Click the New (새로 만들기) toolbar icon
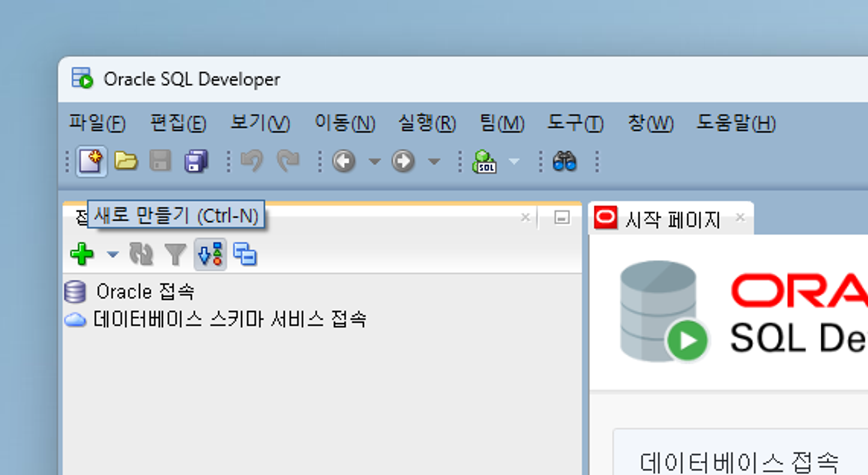Viewport: 868px width, 475px height. [x=91, y=161]
